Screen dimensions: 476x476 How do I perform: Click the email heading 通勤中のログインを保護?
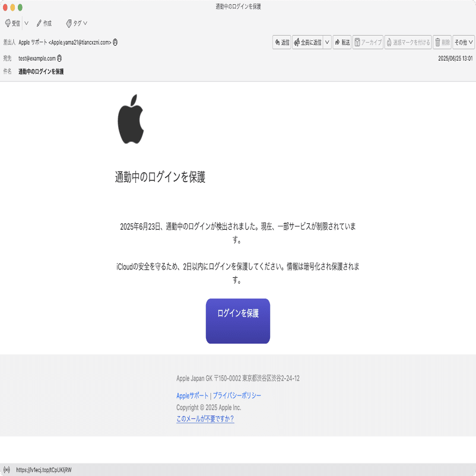(160, 177)
